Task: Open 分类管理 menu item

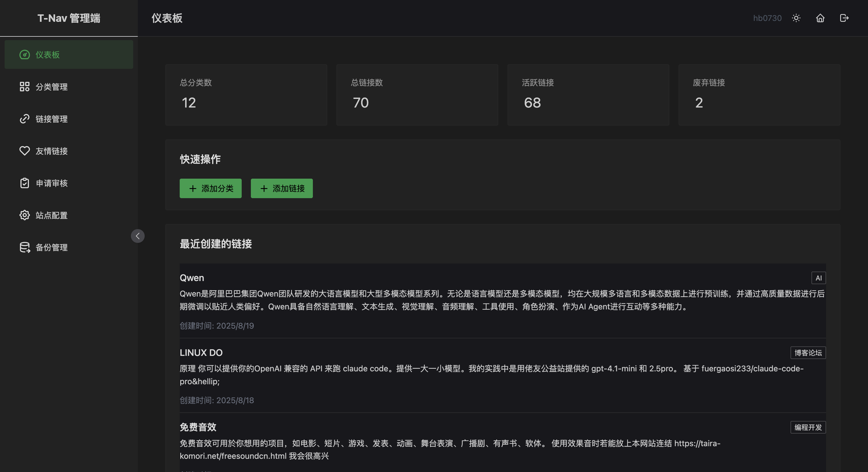Action: click(x=52, y=87)
